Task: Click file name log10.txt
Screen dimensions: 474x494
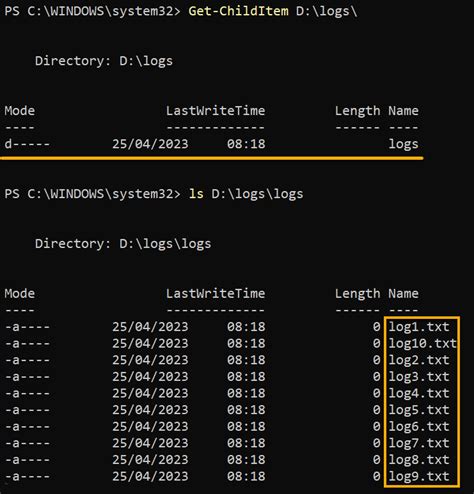Action: pos(422,344)
